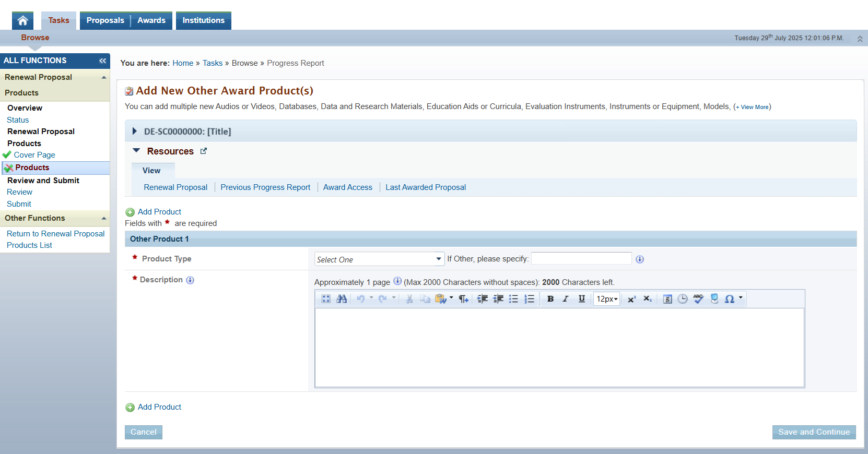
Task: Click the Home icon tab
Action: (22, 20)
